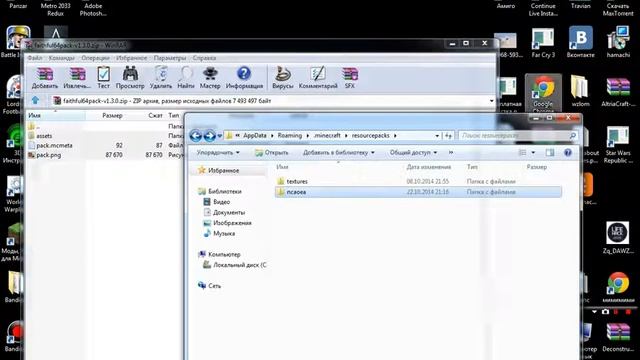Viewport: 640px width, 360px height.
Task: Click the Информация (Info) icon in WinRAR
Action: pyautogui.click(x=244, y=78)
